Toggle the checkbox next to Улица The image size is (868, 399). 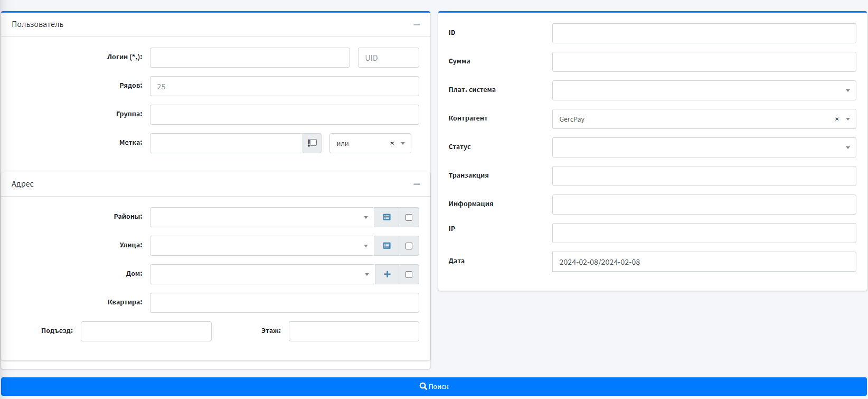coord(409,246)
